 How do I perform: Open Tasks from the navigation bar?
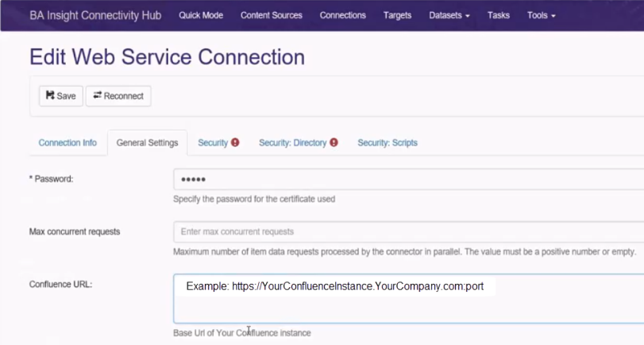click(x=499, y=15)
